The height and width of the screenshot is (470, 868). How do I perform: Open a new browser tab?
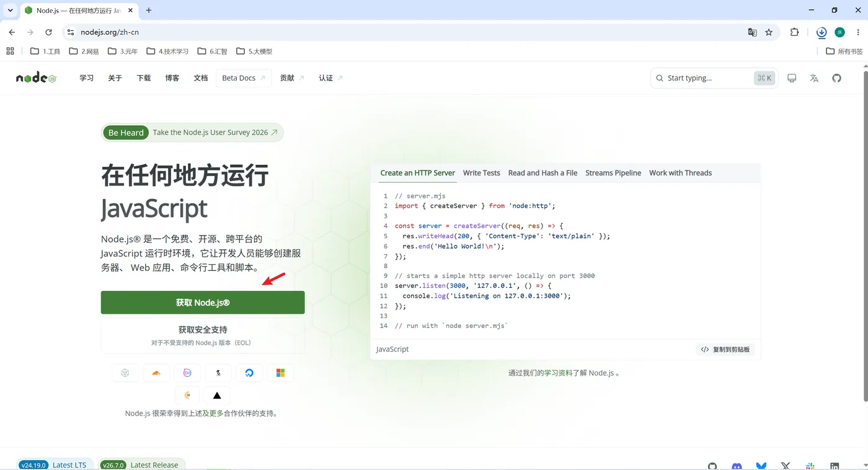(x=149, y=11)
